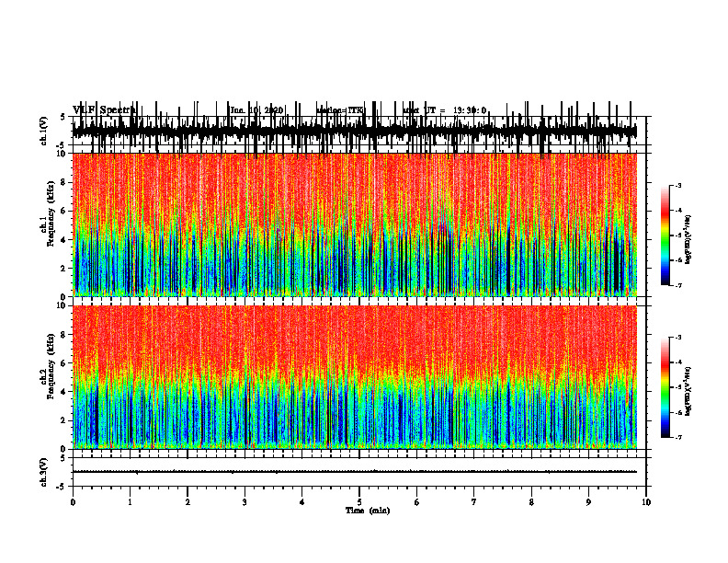Click the ch.1 spectrogram "4" kHz tick label
Image resolution: width=728 pixels, height=563 pixels.
[x=64, y=240]
